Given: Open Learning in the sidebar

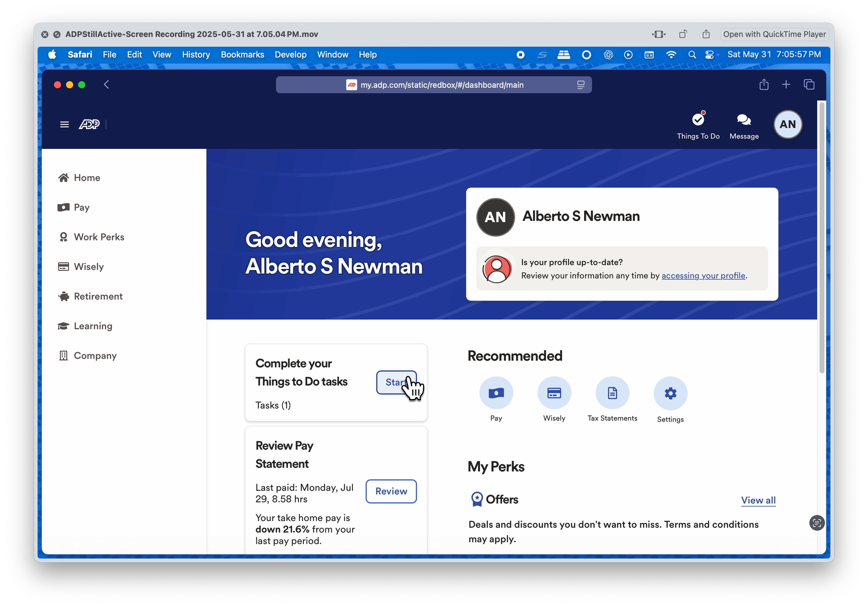Looking at the screenshot, I should pos(85,326).
